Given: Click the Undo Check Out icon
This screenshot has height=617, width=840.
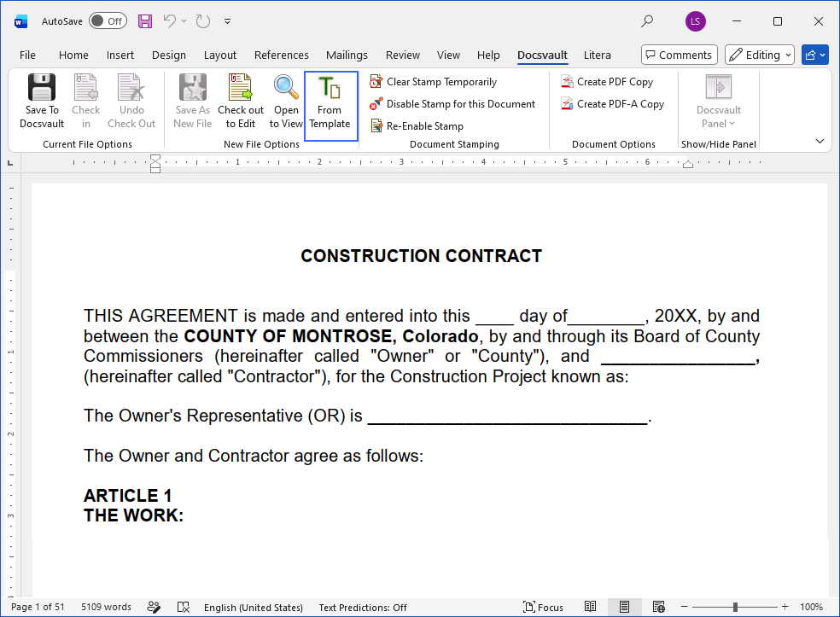Looking at the screenshot, I should point(131,87).
